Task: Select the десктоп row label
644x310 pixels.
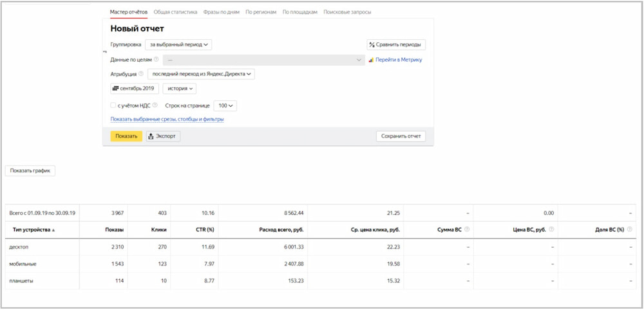Action: coord(19,247)
